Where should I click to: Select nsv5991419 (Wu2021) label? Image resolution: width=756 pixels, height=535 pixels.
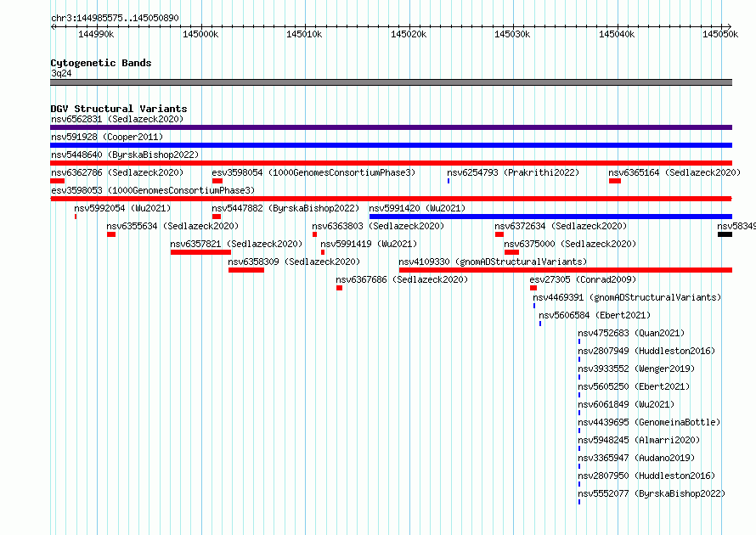click(369, 244)
